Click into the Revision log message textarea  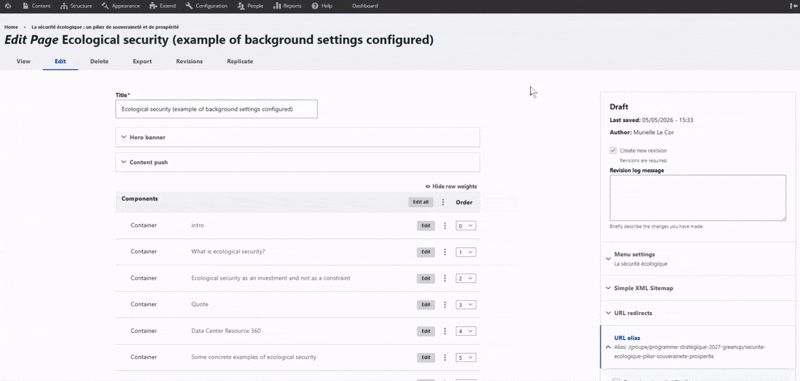(x=697, y=198)
